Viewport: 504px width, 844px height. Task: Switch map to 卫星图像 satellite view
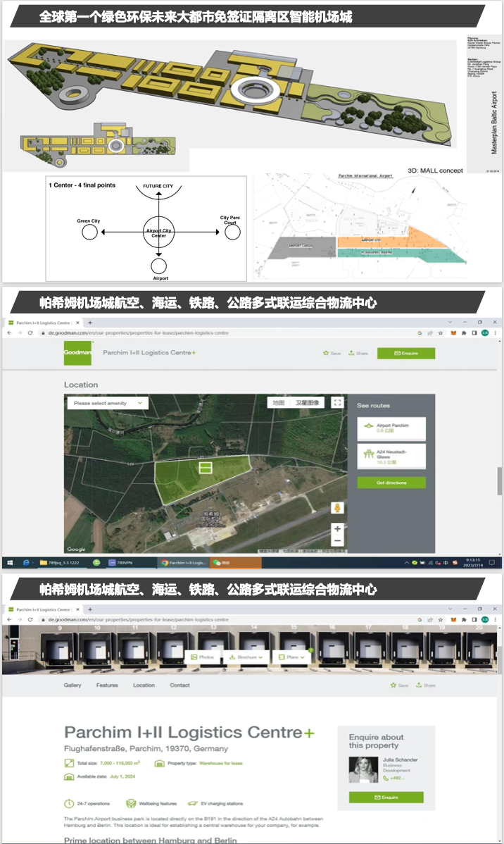[x=307, y=402]
